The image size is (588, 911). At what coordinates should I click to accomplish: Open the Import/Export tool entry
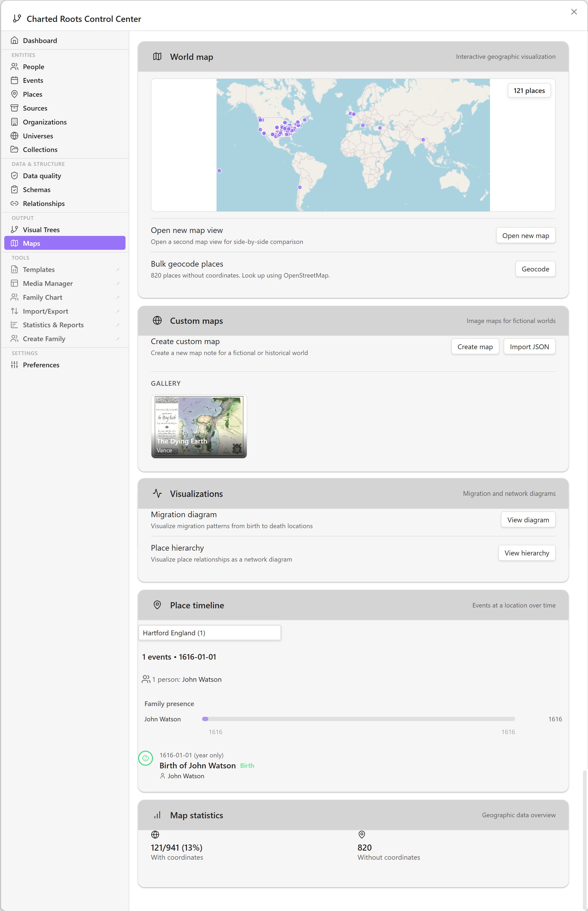click(x=45, y=311)
